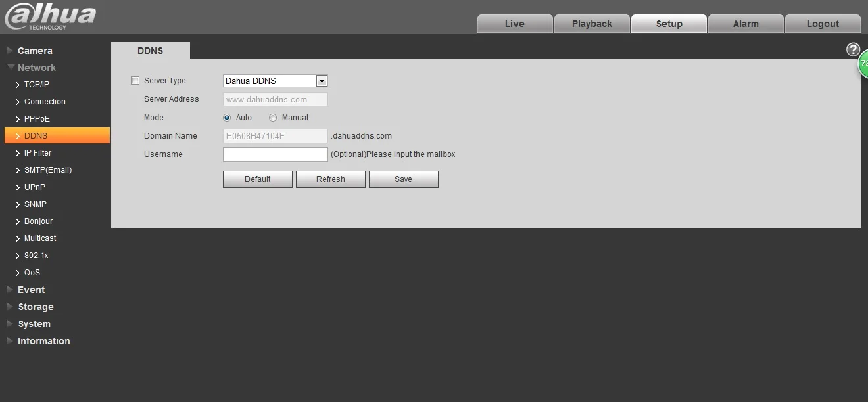Click the Refresh button
The height and width of the screenshot is (402, 868).
(331, 179)
